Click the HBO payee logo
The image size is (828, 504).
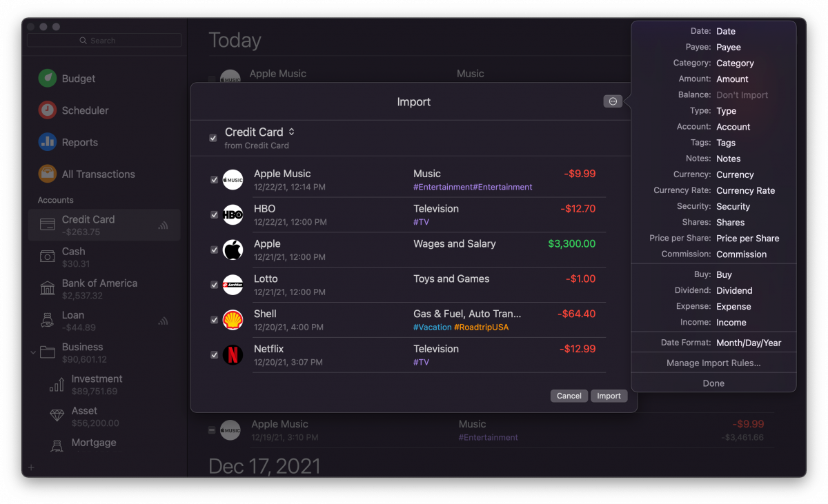(233, 215)
